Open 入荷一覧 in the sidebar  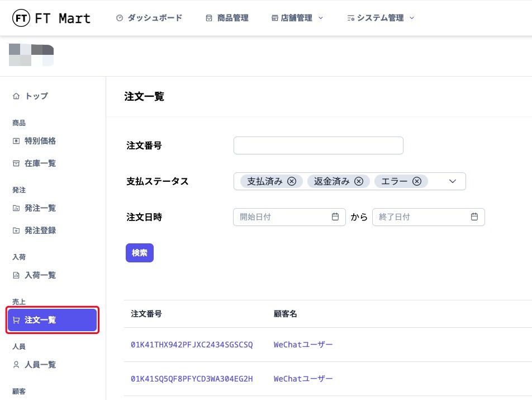(40, 275)
